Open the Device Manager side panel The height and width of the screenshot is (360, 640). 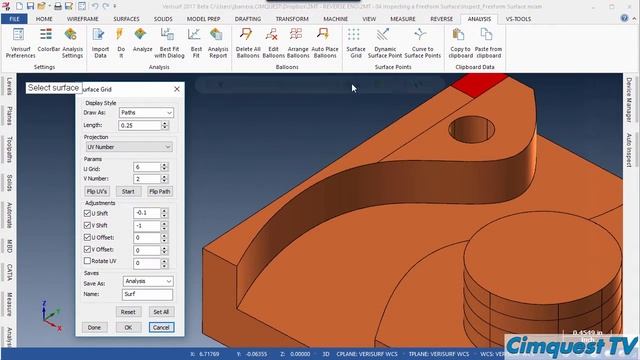(x=629, y=100)
